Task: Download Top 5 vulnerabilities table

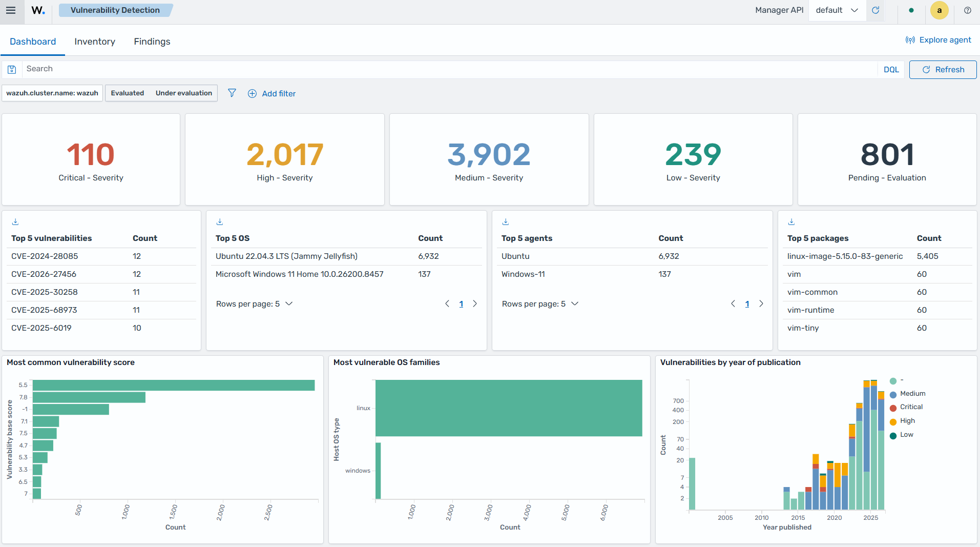Action: 15,221
